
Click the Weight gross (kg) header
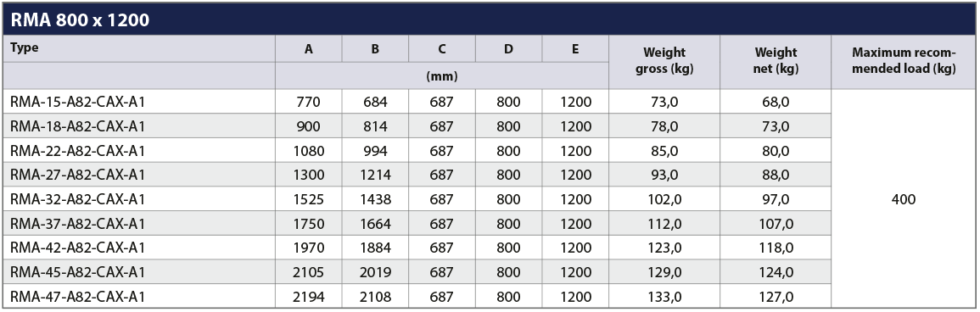(x=664, y=61)
